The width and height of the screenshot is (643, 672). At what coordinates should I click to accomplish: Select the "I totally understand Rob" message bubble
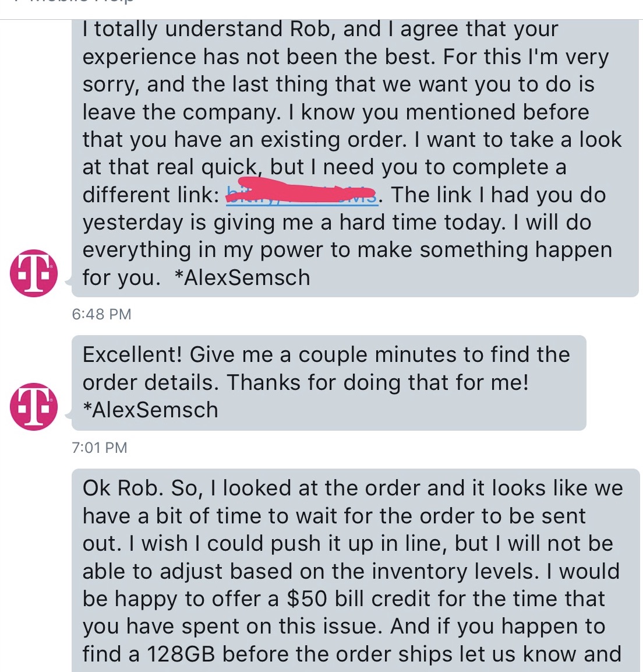pyautogui.click(x=355, y=158)
